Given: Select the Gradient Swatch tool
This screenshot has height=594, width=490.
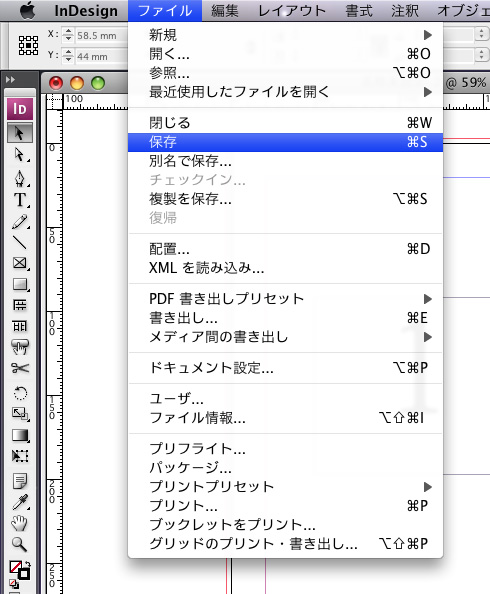Looking at the screenshot, I should (19, 435).
